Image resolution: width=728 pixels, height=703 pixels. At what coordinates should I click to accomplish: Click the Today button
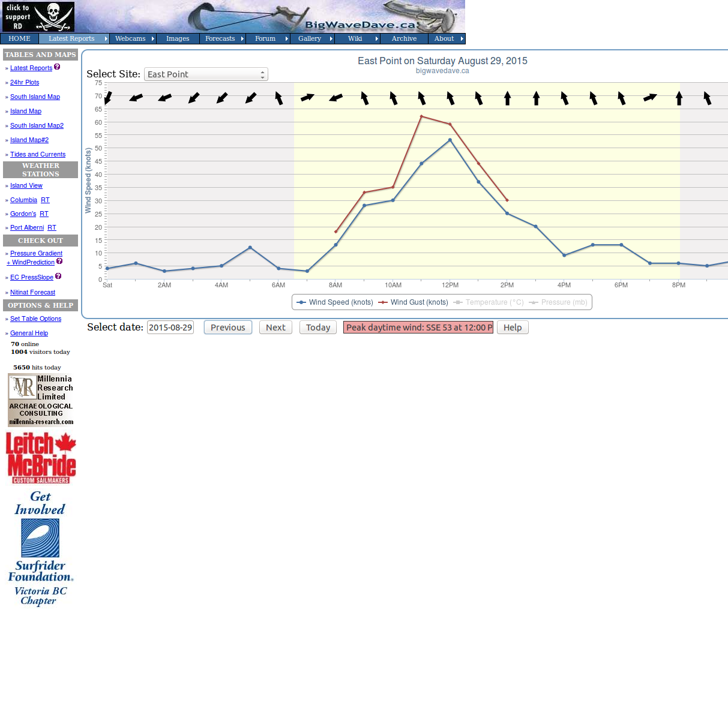point(317,327)
